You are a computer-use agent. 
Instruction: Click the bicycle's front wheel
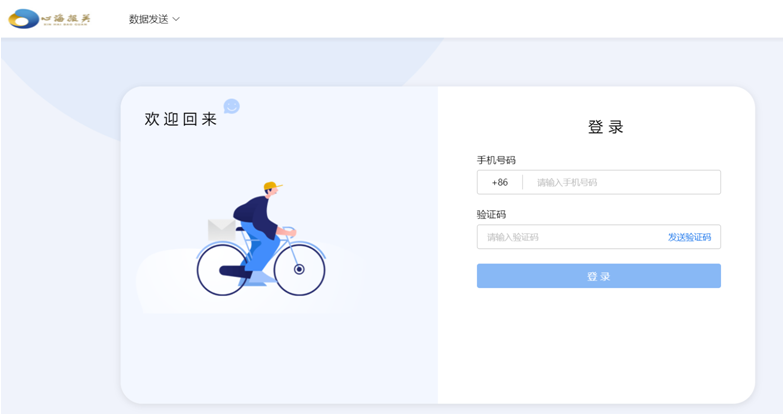pos(299,269)
